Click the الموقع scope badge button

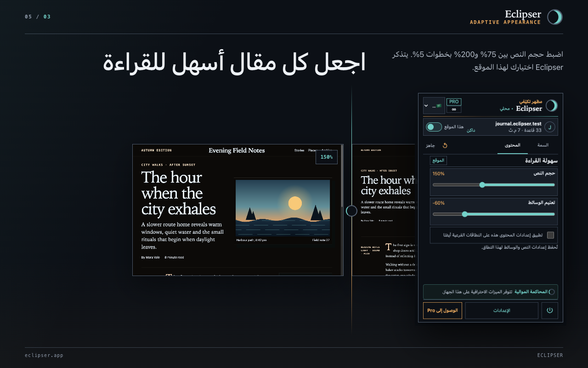point(438,161)
